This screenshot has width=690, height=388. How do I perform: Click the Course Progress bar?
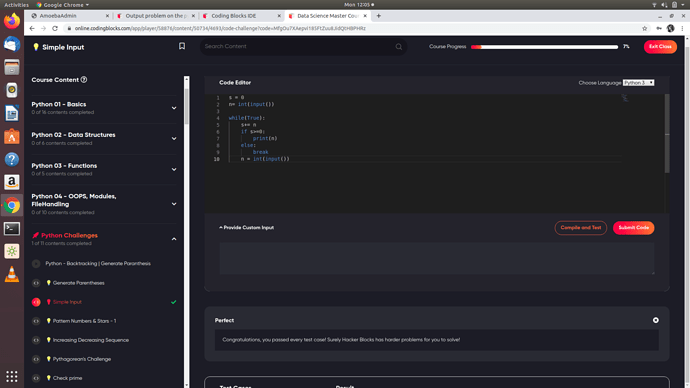click(544, 47)
